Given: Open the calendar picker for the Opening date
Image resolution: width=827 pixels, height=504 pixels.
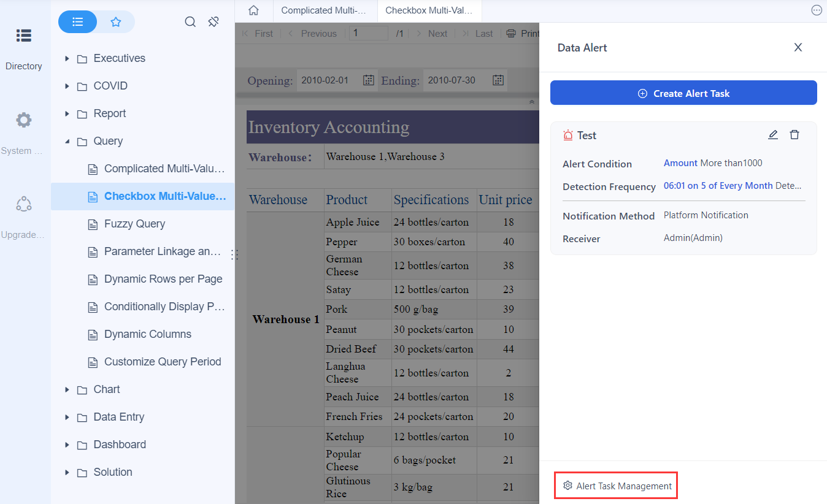Looking at the screenshot, I should (367, 79).
